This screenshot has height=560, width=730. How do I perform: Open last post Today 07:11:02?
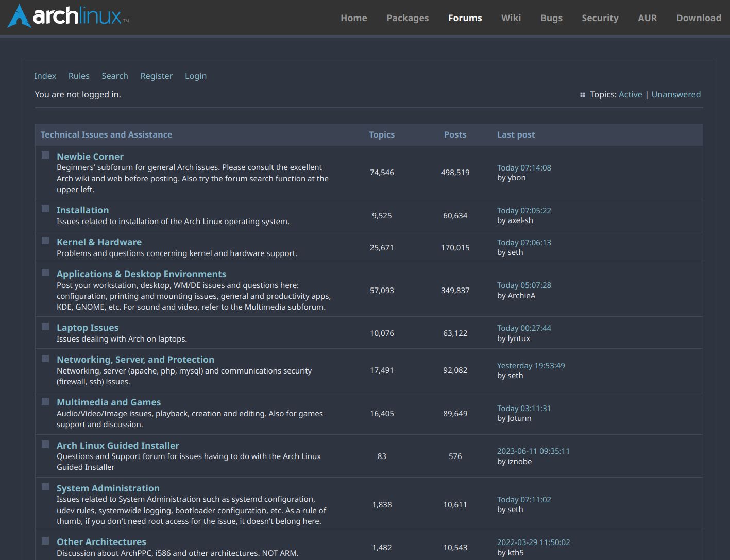coord(524,499)
